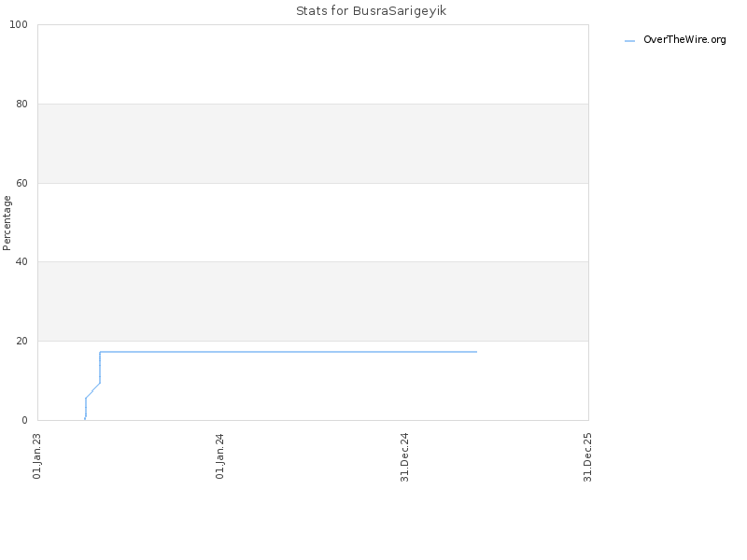This screenshot has width=747, height=560.
Task: Click the start of the blue line near zero
Action: coord(85,419)
